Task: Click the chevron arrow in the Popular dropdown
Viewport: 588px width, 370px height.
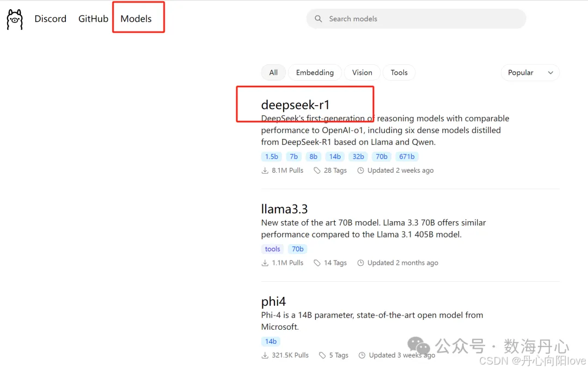Action: tap(550, 73)
